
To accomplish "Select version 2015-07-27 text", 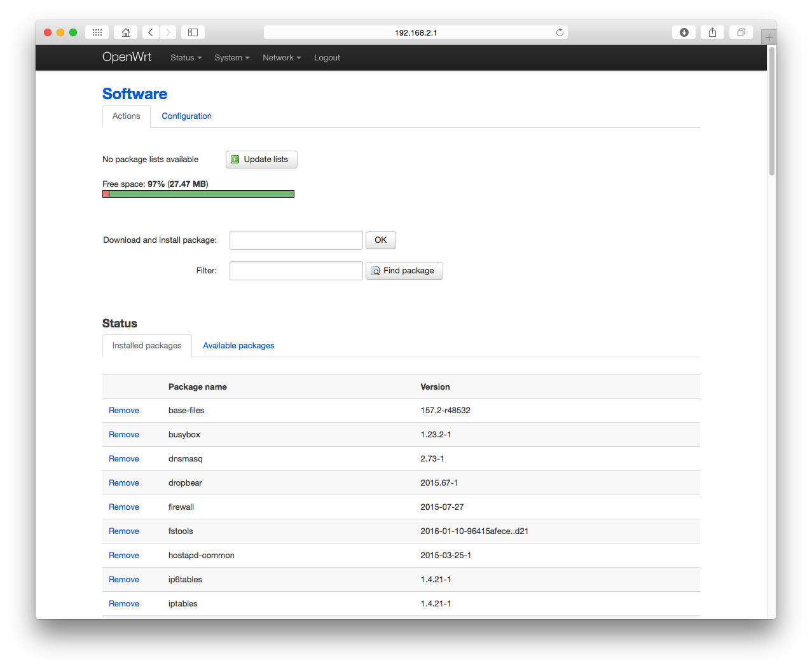I will click(443, 507).
